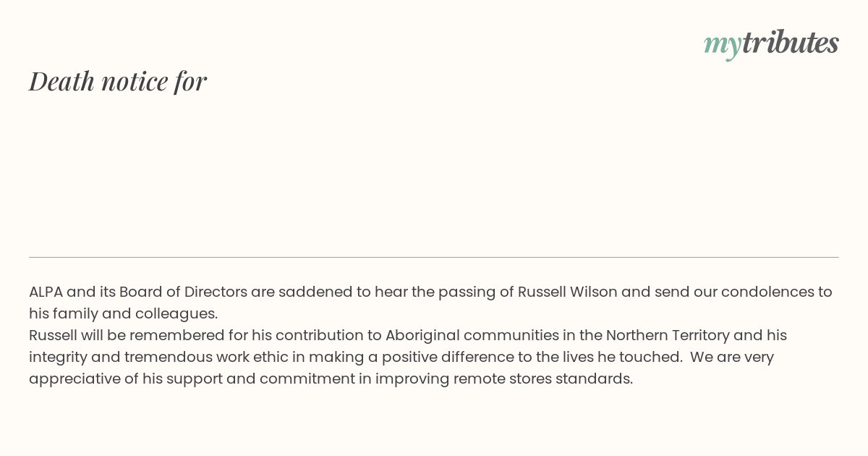Click the horizontal divider line
This screenshot has width=868, height=456.
click(434, 257)
